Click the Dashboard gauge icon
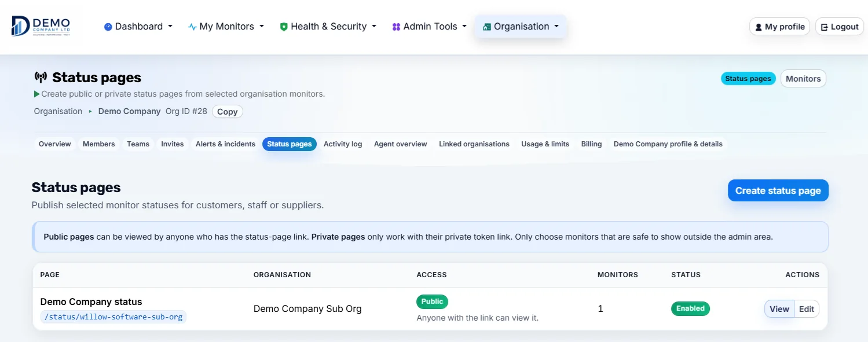This screenshot has width=868, height=342. [x=108, y=27]
